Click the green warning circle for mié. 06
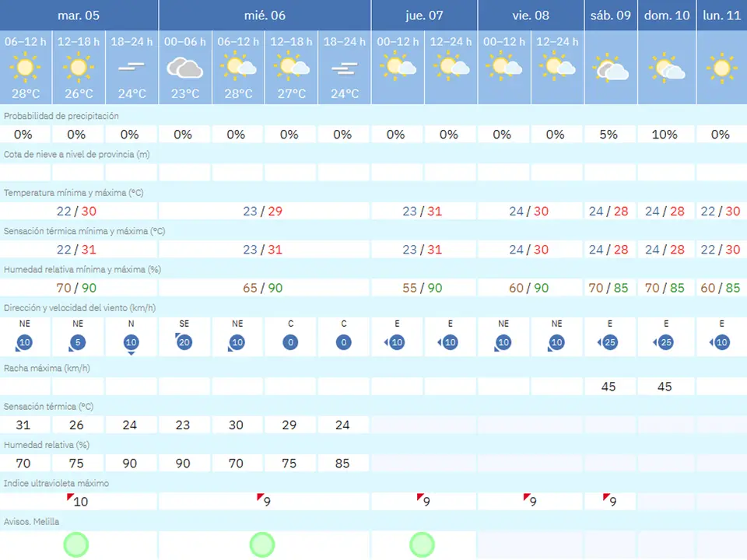 [262, 544]
